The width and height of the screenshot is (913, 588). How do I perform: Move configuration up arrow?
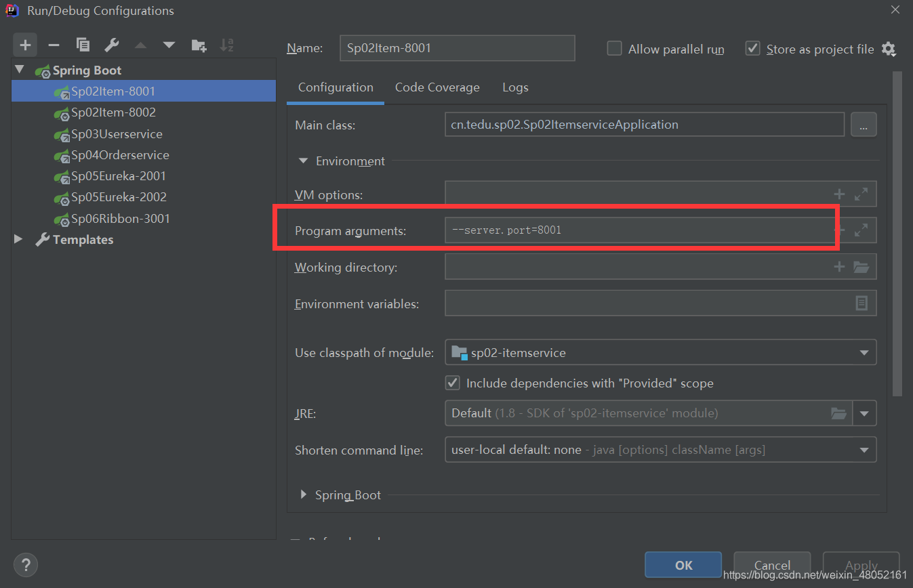tap(140, 45)
